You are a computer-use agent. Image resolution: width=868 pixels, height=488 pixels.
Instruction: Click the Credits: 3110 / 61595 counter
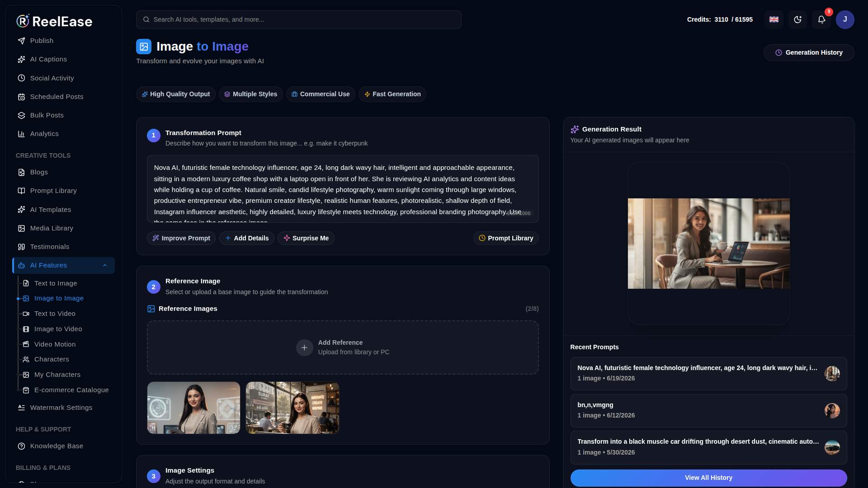click(720, 19)
